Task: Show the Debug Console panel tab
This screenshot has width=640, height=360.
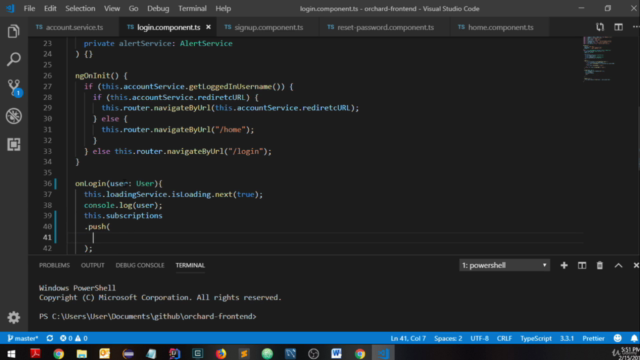Action: click(140, 265)
